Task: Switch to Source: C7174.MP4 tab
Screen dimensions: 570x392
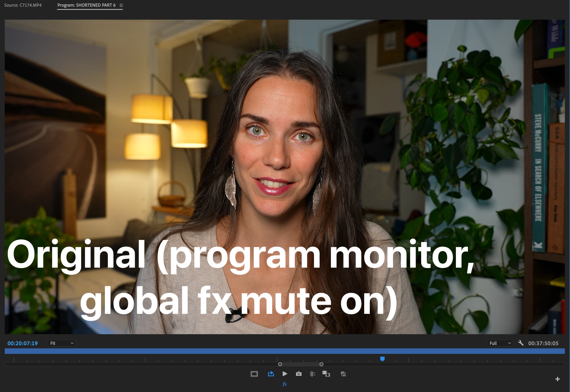Action: point(23,5)
